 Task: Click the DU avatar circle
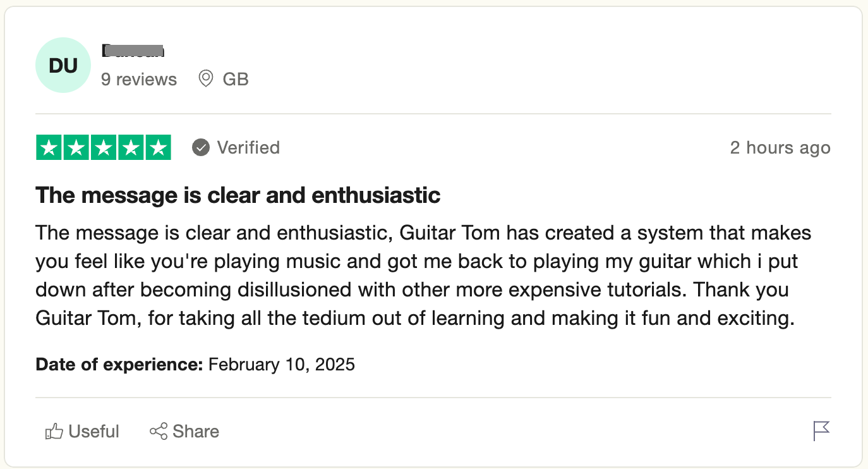click(63, 65)
